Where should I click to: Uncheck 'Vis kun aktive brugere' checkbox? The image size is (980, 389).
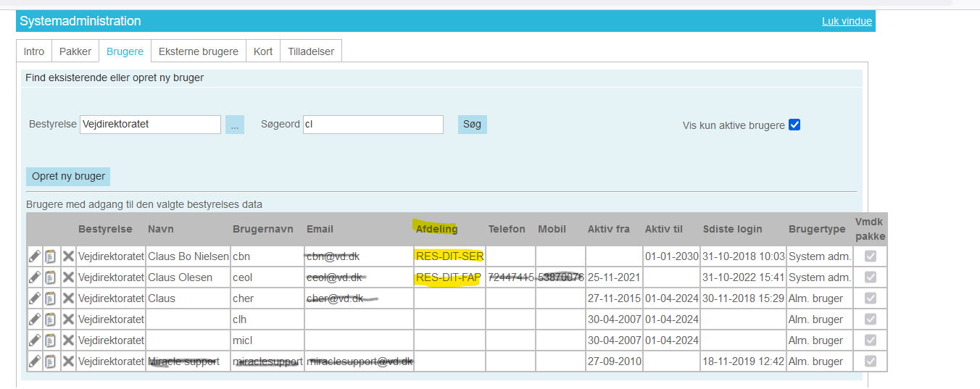pos(794,125)
